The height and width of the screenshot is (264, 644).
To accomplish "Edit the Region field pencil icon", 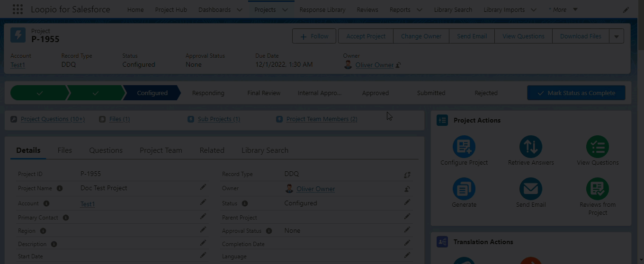I will click(x=203, y=230).
